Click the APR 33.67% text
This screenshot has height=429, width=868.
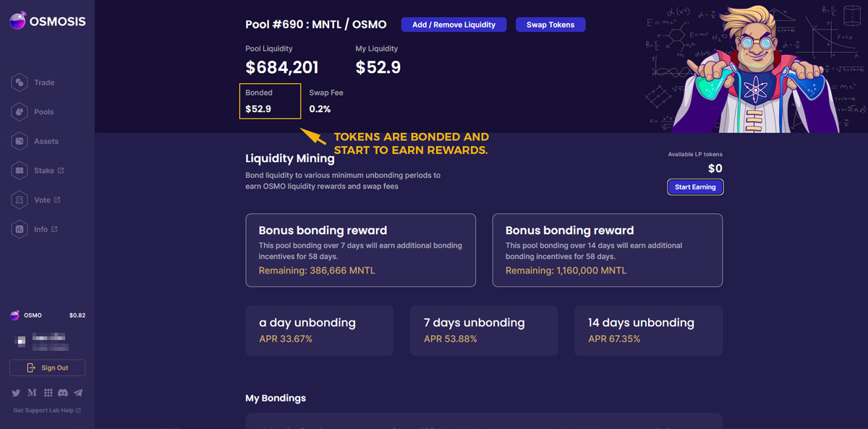(286, 339)
